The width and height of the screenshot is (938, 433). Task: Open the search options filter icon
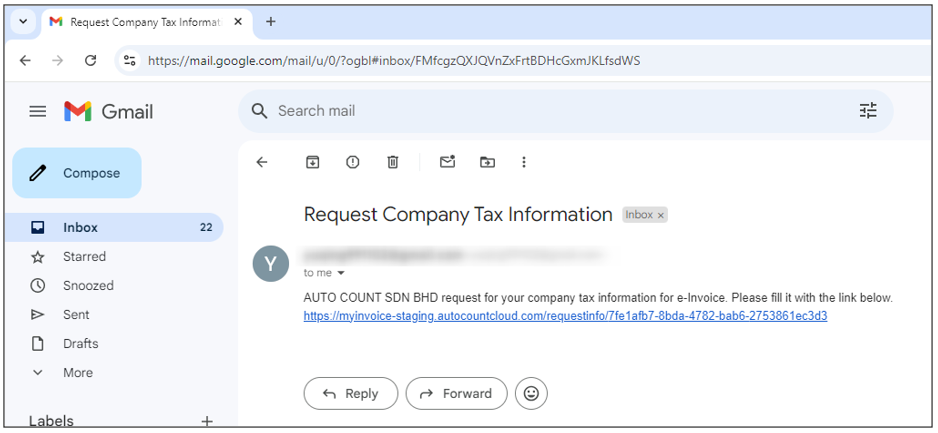[x=868, y=111]
